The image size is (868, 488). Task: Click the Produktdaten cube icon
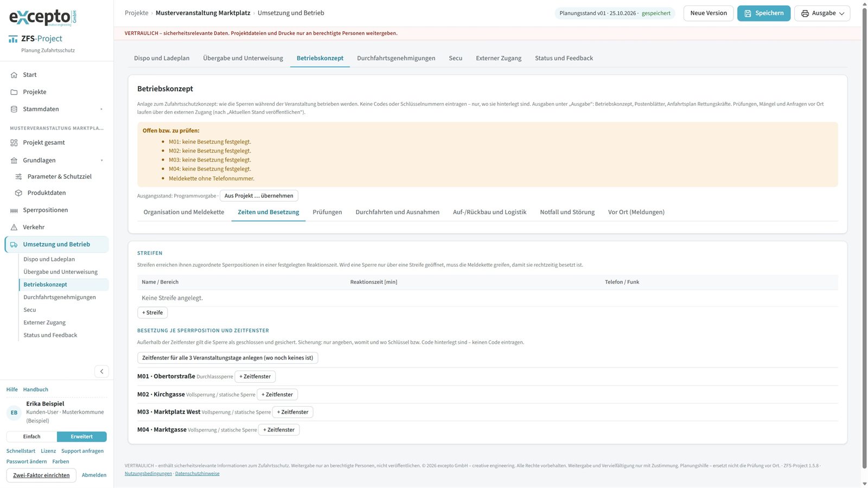click(18, 193)
